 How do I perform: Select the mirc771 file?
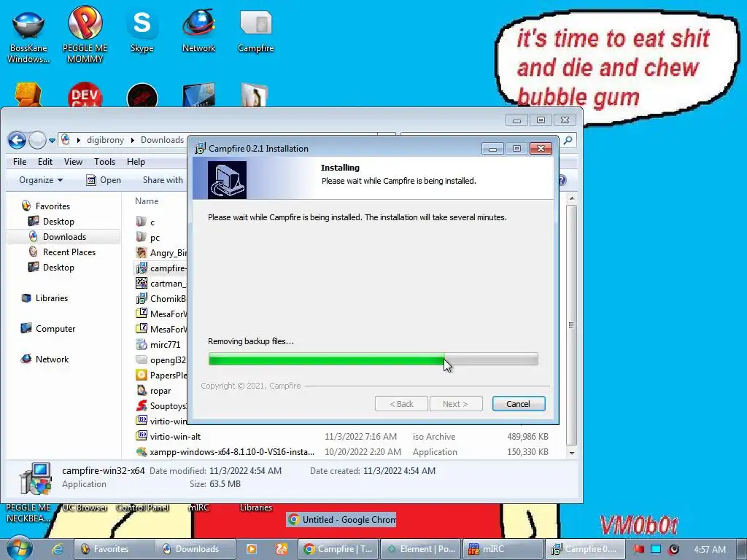point(158,344)
